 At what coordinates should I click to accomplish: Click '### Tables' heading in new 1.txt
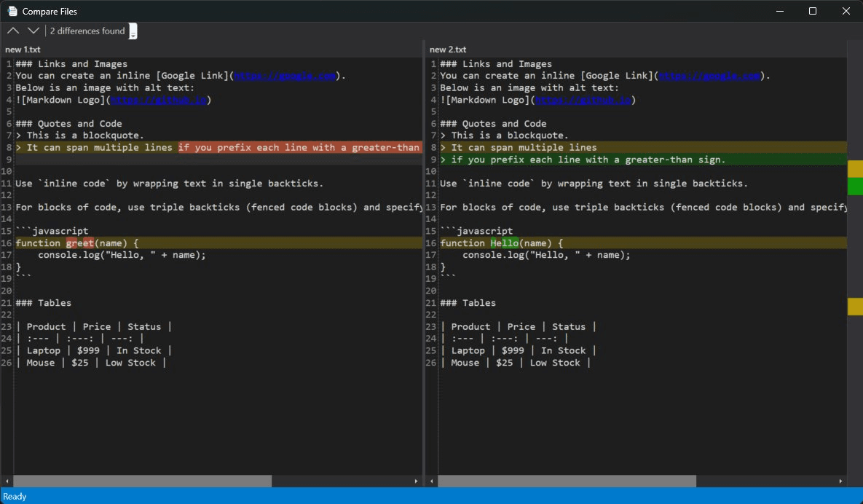(x=44, y=303)
